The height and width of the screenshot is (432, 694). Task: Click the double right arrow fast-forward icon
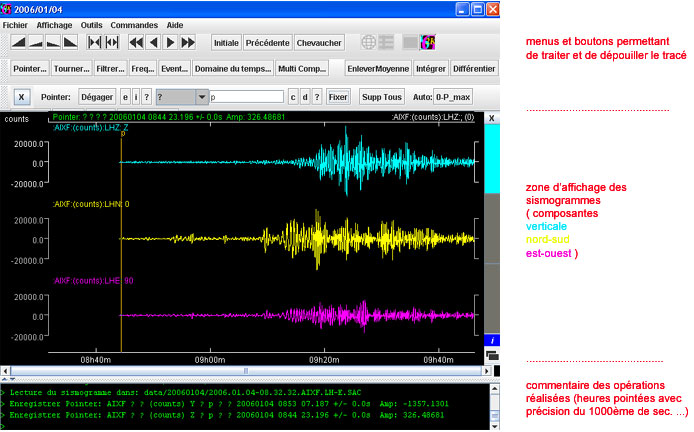tap(188, 42)
